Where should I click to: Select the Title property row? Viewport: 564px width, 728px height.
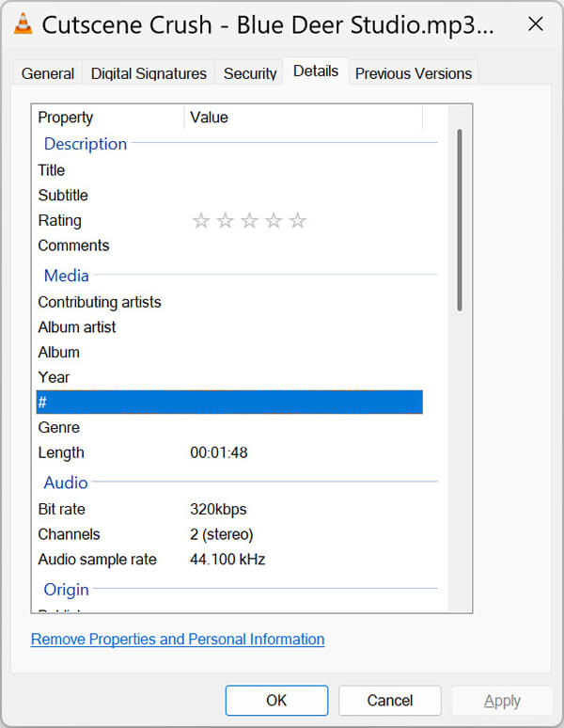(229, 170)
